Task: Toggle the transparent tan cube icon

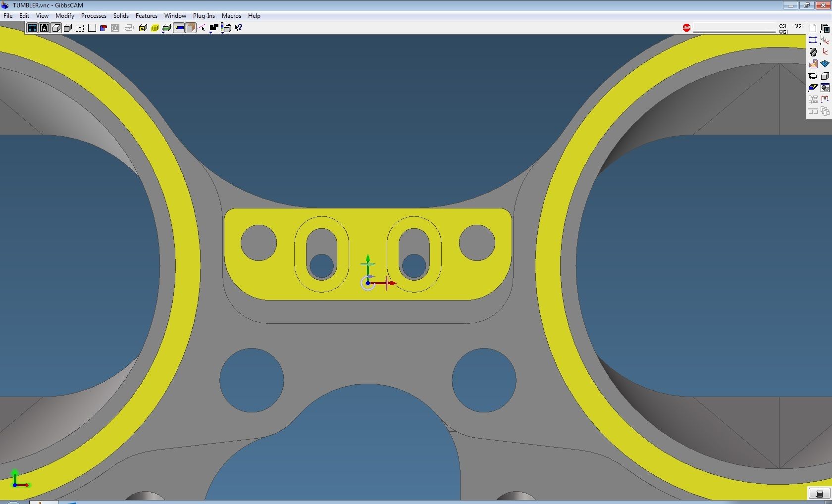Action: click(x=191, y=28)
